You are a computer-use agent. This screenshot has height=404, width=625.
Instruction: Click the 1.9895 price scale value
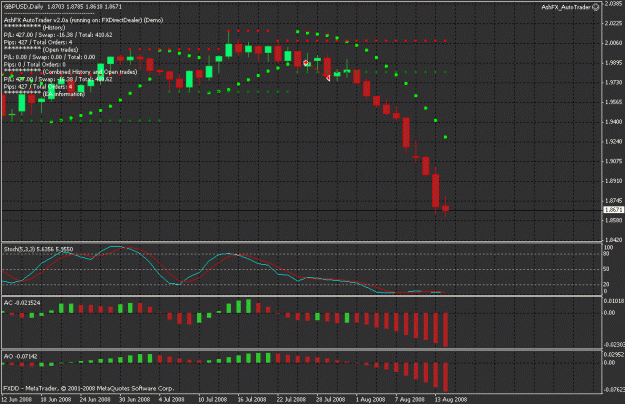tap(613, 63)
